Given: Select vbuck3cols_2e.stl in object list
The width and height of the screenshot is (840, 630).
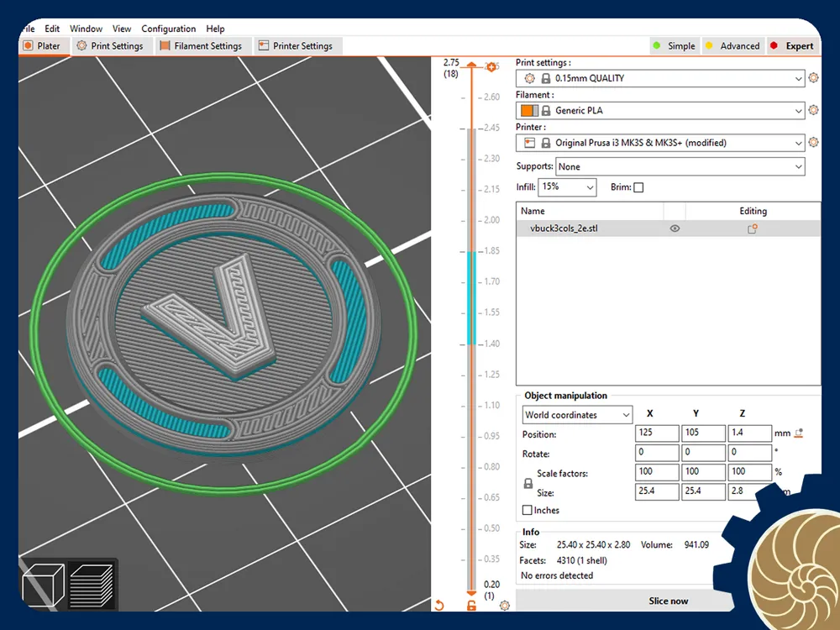Looking at the screenshot, I should tap(668, 228).
